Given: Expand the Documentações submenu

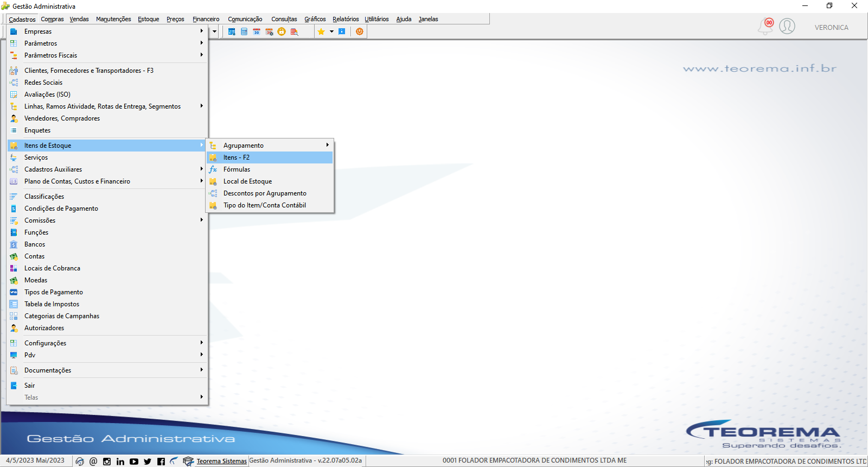Looking at the screenshot, I should 107,370.
